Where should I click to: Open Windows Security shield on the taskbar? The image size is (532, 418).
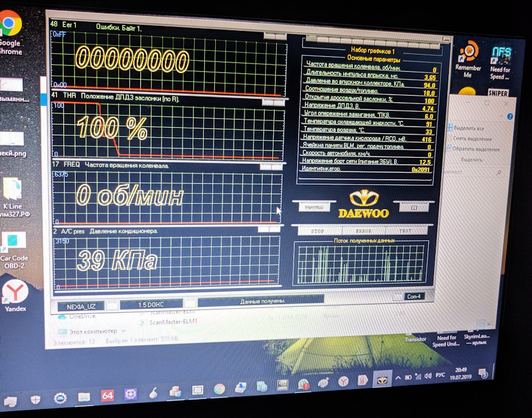35,400
